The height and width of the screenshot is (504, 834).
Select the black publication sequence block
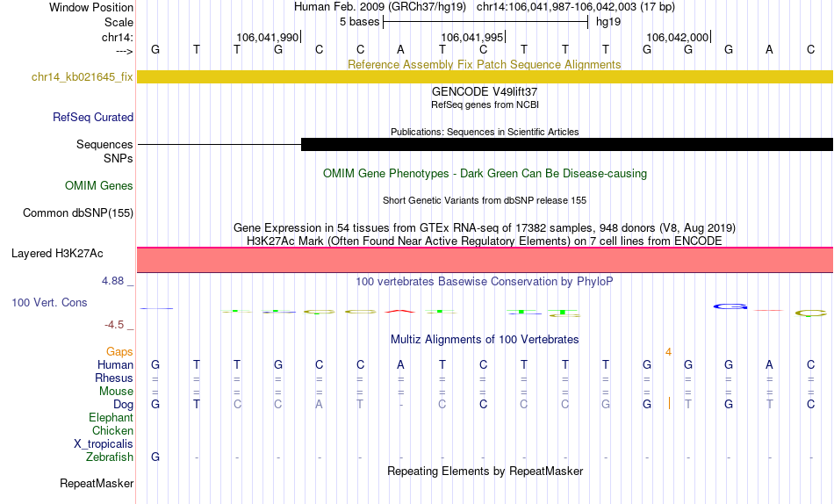pos(567,144)
